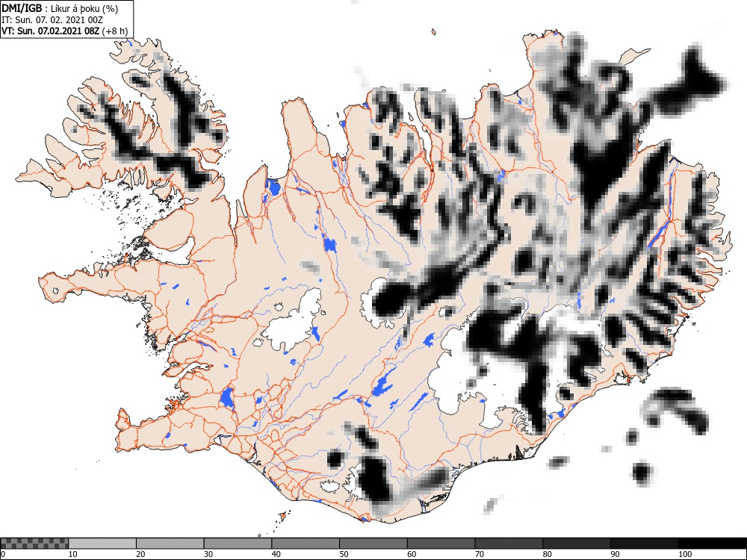
Task: Select the 30–40 gray legend swatch
Action: pyautogui.click(x=238, y=544)
